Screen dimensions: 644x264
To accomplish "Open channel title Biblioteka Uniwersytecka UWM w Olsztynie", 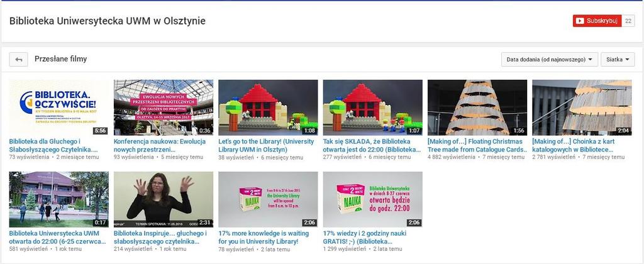I will click(107, 21).
